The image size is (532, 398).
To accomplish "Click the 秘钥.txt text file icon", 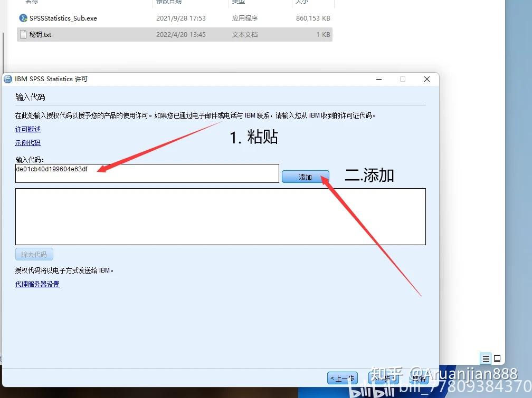I will point(22,34).
